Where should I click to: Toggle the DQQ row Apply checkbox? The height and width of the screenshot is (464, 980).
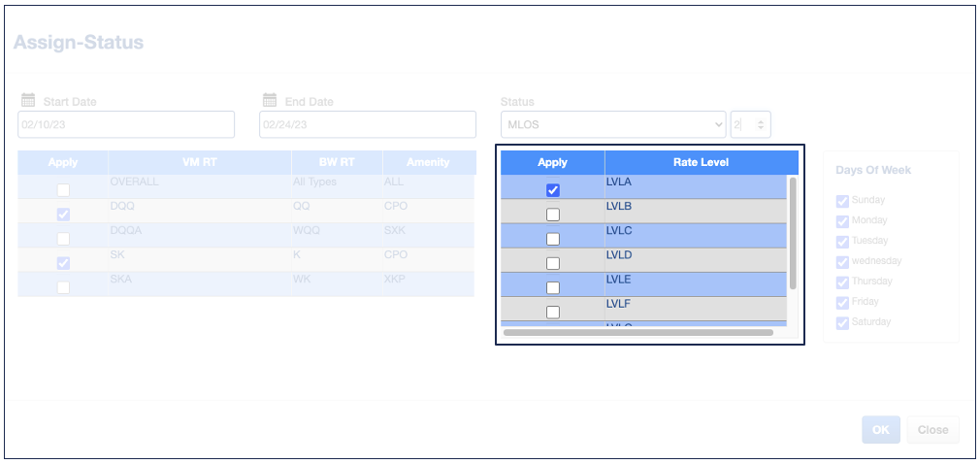coord(63,214)
